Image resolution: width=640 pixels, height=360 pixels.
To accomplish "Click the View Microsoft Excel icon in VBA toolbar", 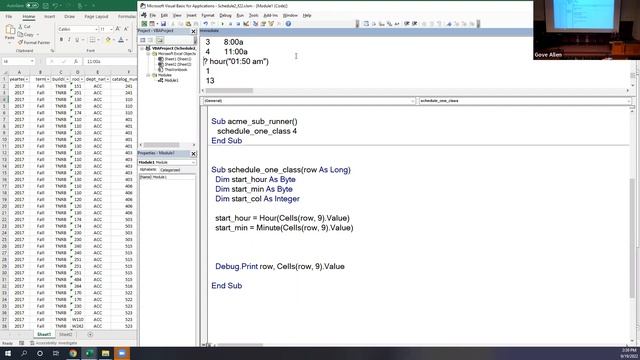I will (144, 24).
